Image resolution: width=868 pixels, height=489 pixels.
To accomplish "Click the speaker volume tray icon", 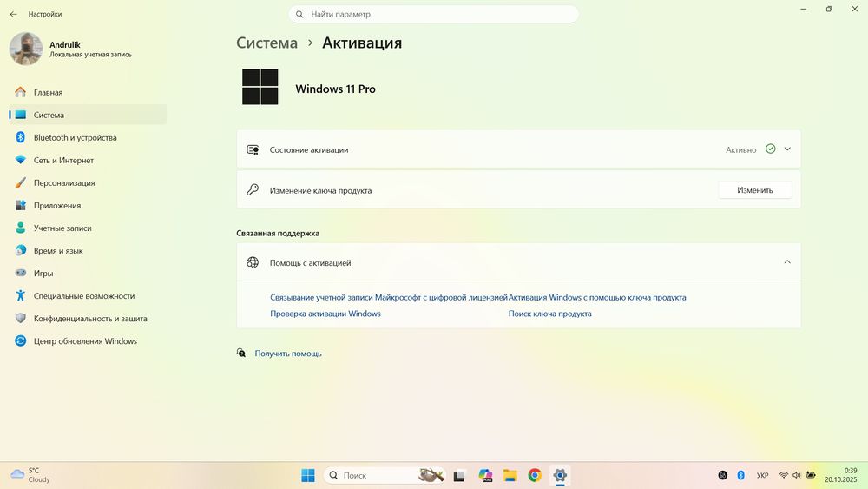I will click(x=797, y=475).
